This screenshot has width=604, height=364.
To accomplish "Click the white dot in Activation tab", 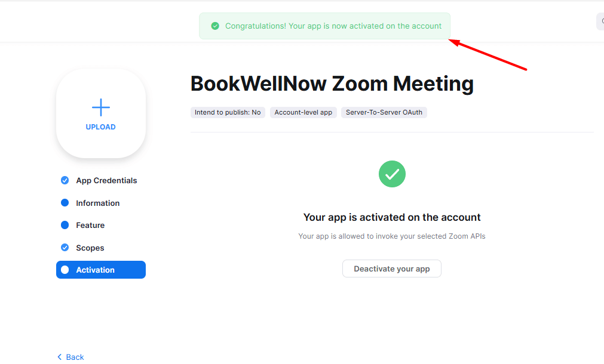I will [x=65, y=270].
